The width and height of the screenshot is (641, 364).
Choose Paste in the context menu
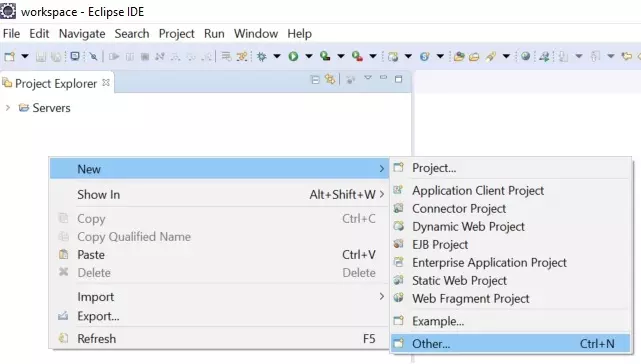click(x=219, y=255)
